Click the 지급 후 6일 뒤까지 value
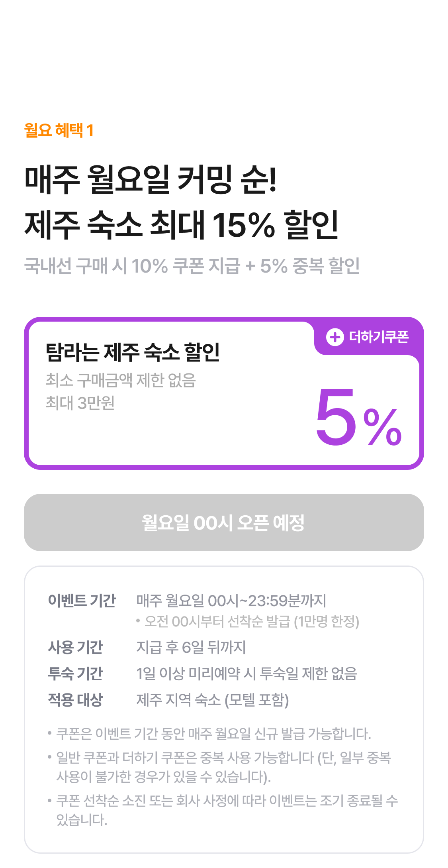 pyautogui.click(x=191, y=647)
